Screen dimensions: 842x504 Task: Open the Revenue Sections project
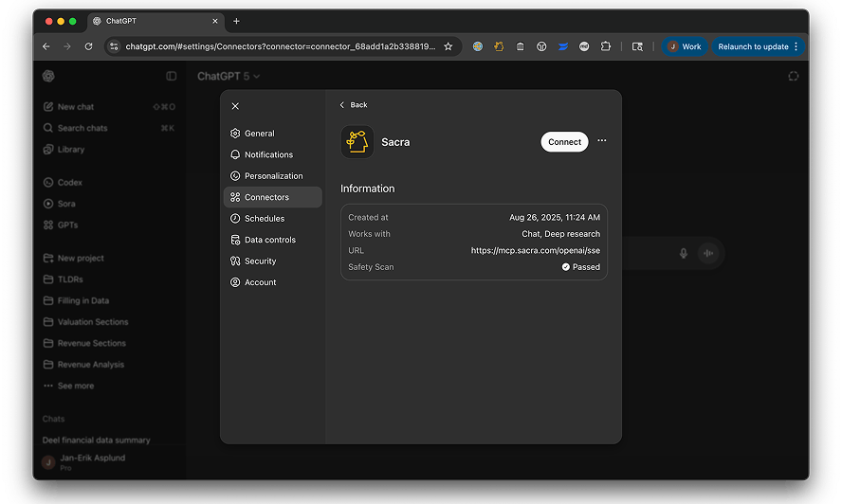(109, 344)
